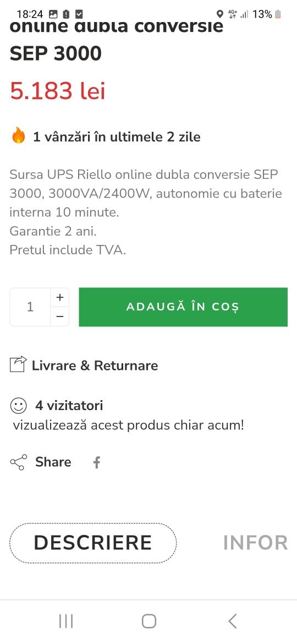Tap the Livrare & Returnare arrow icon
The height and width of the screenshot is (644, 297).
click(x=18, y=364)
